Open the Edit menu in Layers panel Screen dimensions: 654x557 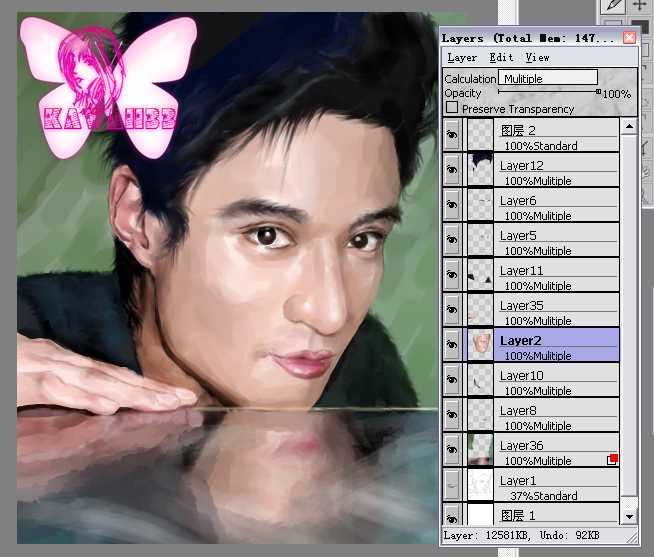pos(501,58)
